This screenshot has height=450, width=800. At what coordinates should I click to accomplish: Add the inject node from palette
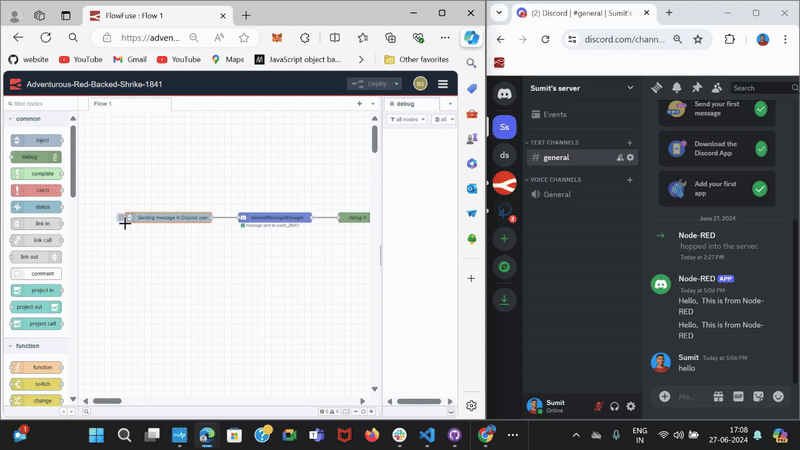37,140
